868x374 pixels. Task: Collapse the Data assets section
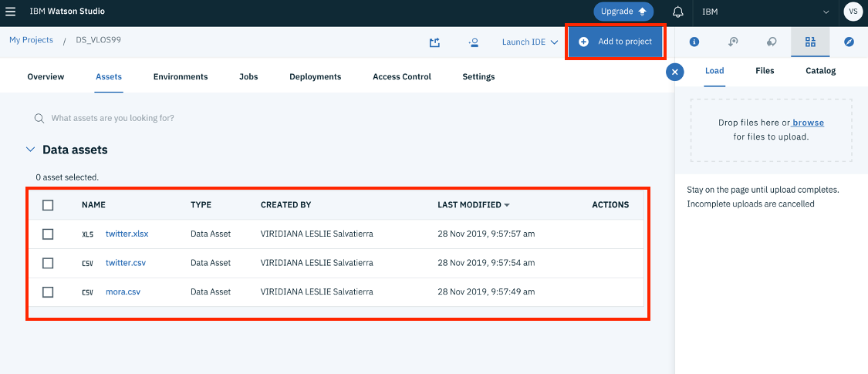click(x=30, y=150)
